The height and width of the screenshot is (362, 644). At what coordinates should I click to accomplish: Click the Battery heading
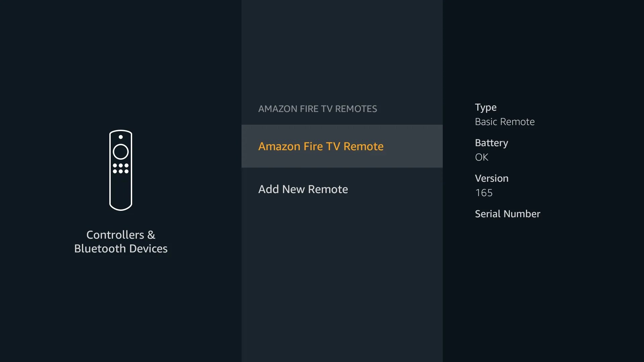tap(491, 142)
